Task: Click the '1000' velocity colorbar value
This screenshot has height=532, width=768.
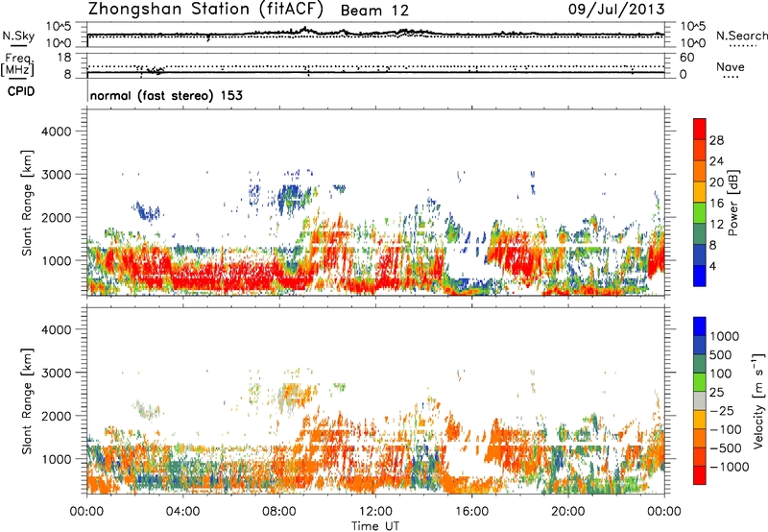Action: [x=724, y=336]
